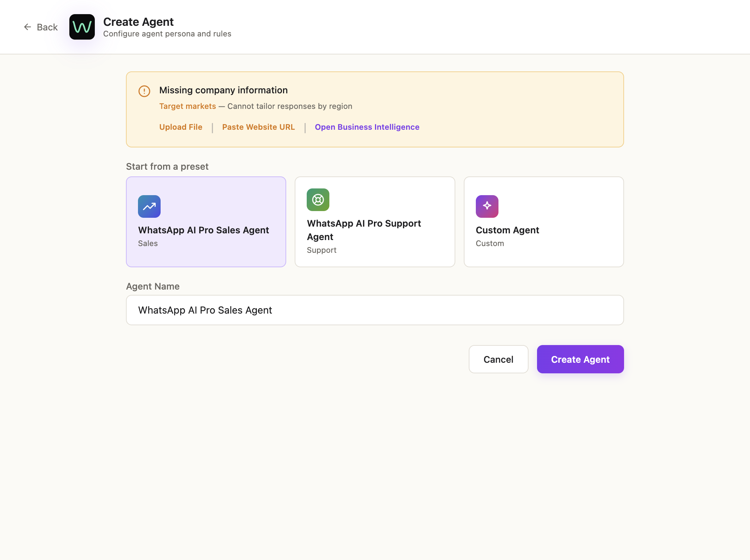Image resolution: width=750 pixels, height=560 pixels.
Task: Click the Back arrow icon
Action: point(28,27)
